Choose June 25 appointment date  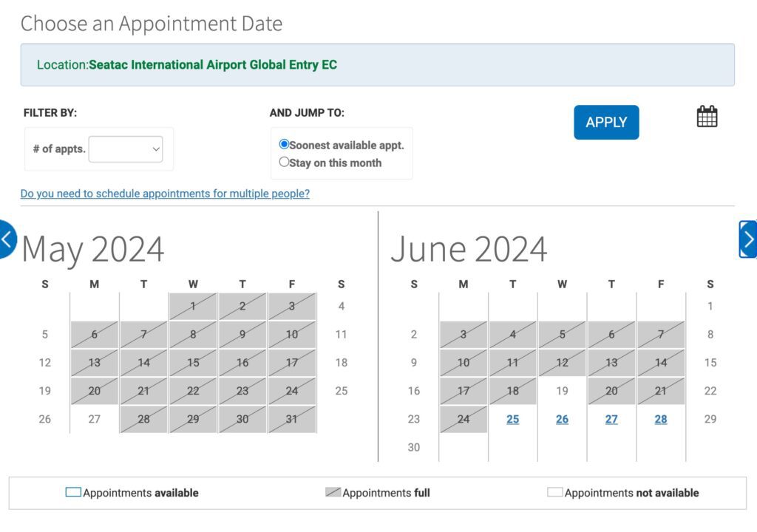513,419
